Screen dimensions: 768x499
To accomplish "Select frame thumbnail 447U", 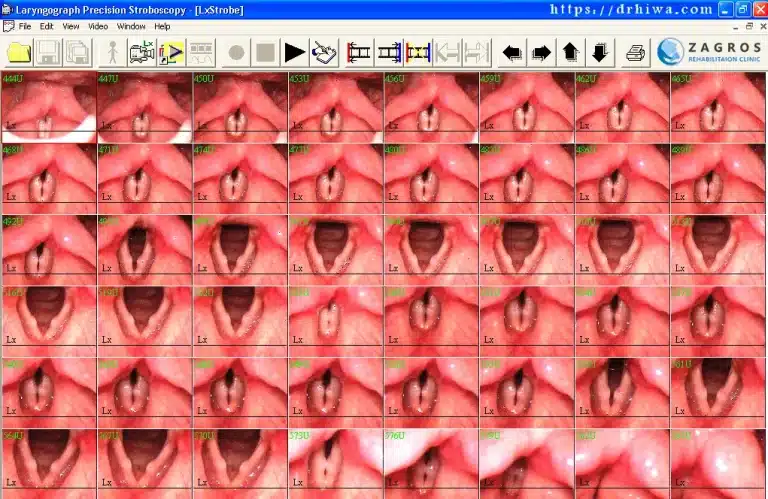I will tap(144, 107).
